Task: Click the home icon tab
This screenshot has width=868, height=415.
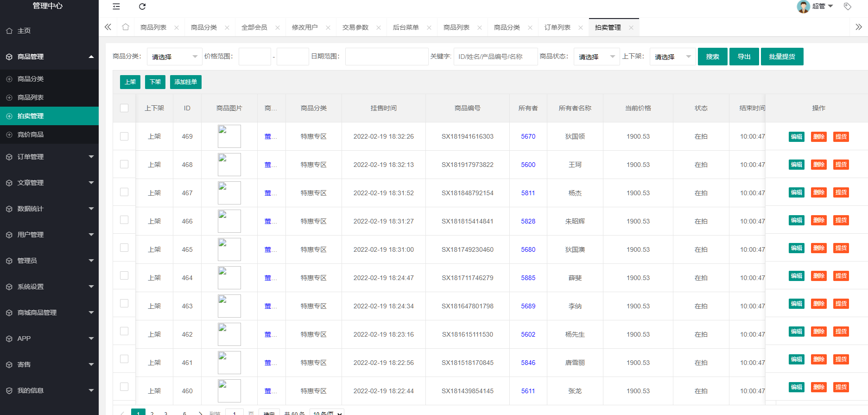Action: pyautogui.click(x=126, y=27)
